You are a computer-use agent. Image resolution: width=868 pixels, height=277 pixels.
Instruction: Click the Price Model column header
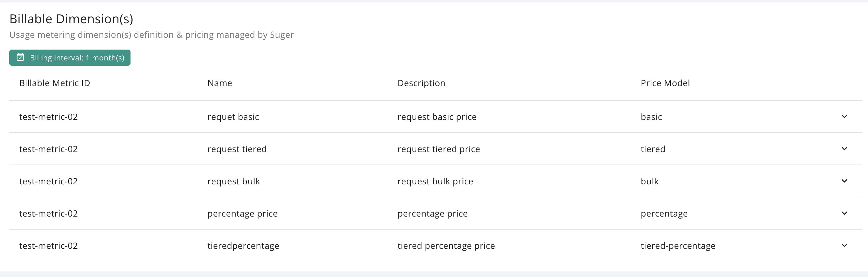(665, 83)
